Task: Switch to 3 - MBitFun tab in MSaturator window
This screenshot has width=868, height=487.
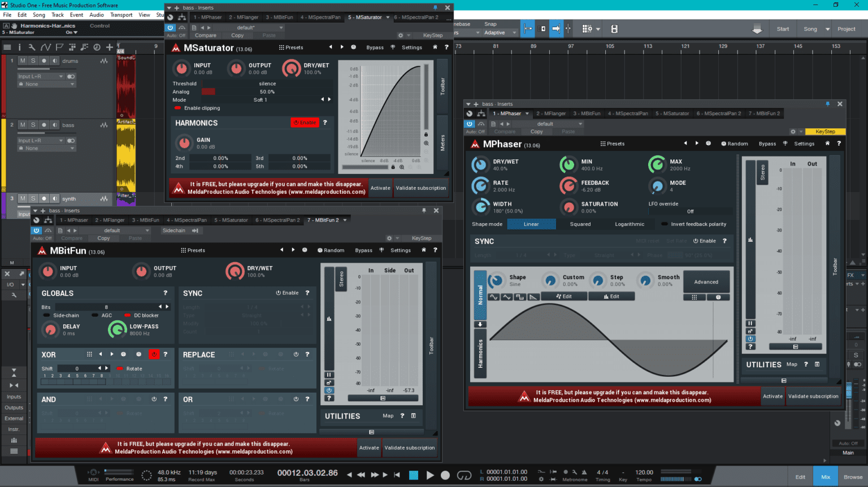Action: pos(279,17)
